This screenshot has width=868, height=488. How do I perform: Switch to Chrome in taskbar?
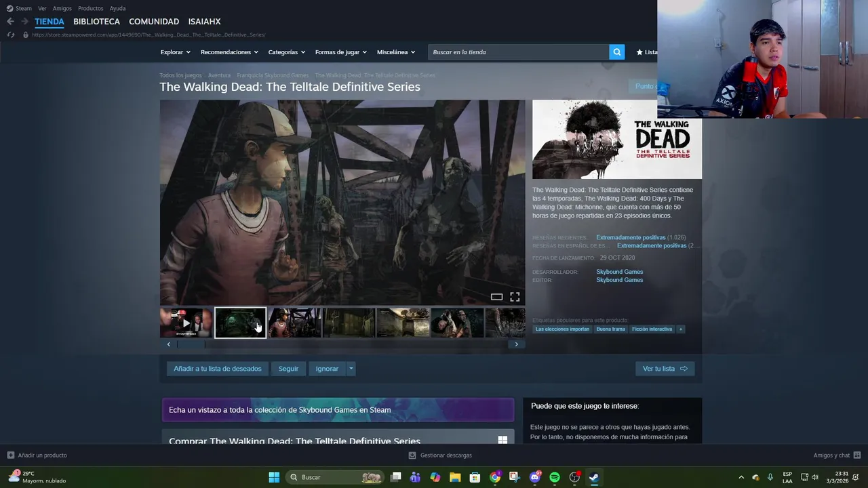(495, 477)
